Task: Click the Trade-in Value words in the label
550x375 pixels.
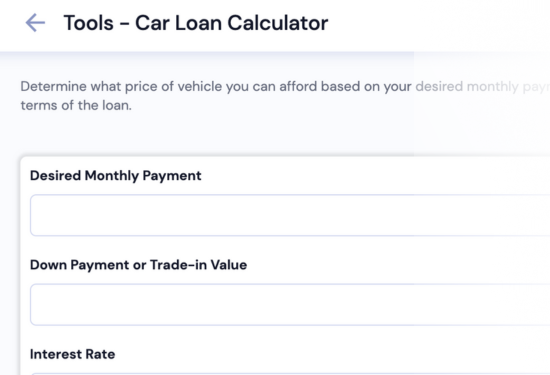Action: (x=199, y=265)
